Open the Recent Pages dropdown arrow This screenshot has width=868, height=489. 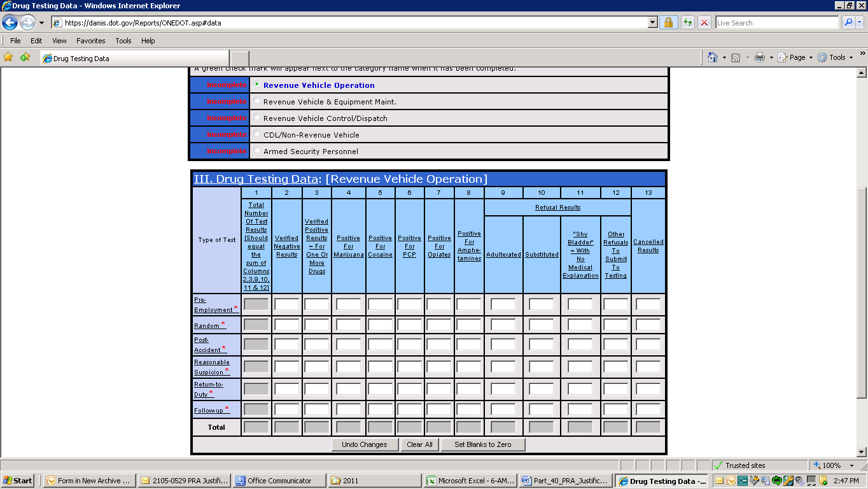pyautogui.click(x=41, y=23)
